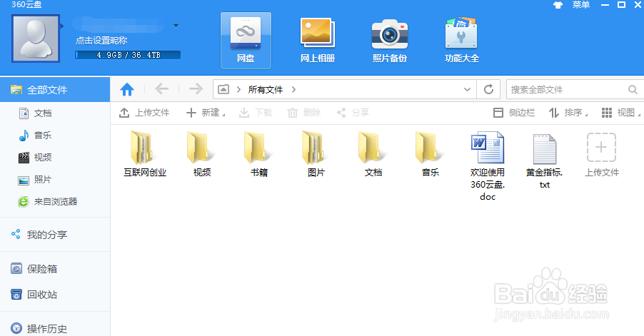Click the drive icon in address bar
This screenshot has height=336, width=644.
point(223,89)
